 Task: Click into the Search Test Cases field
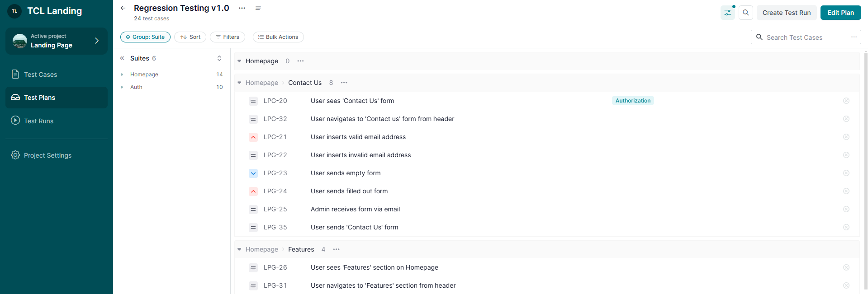point(806,37)
